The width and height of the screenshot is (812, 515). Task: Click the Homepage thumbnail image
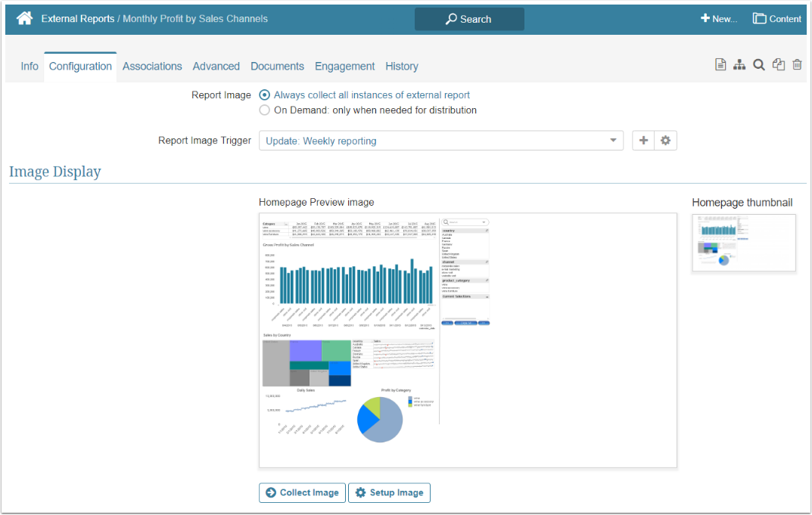[743, 243]
